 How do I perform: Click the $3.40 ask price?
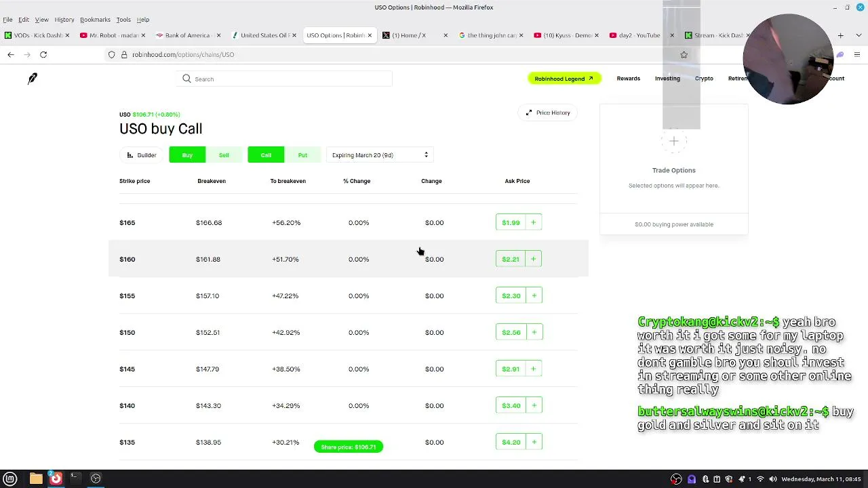(x=511, y=405)
